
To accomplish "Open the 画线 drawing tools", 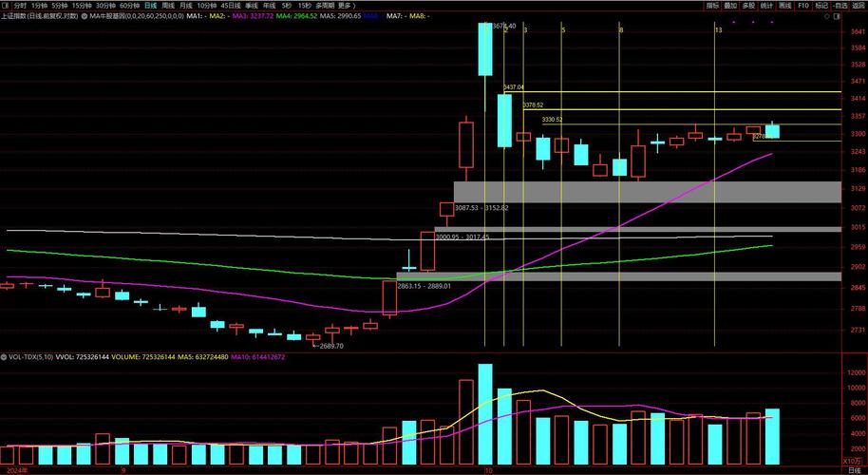I will (x=784, y=5).
